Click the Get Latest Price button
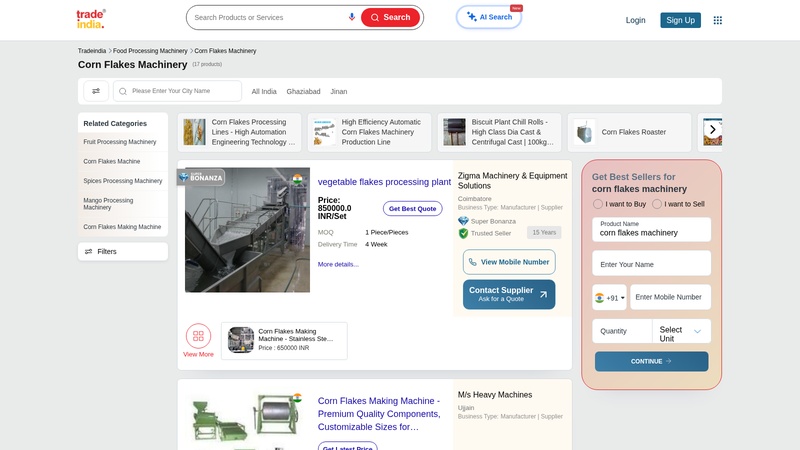The height and width of the screenshot is (450, 800). click(347, 446)
